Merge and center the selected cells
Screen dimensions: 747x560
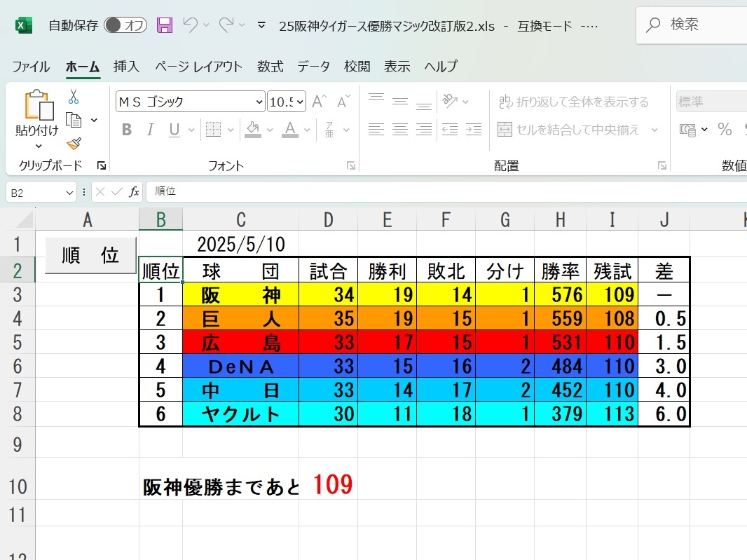pos(568,130)
